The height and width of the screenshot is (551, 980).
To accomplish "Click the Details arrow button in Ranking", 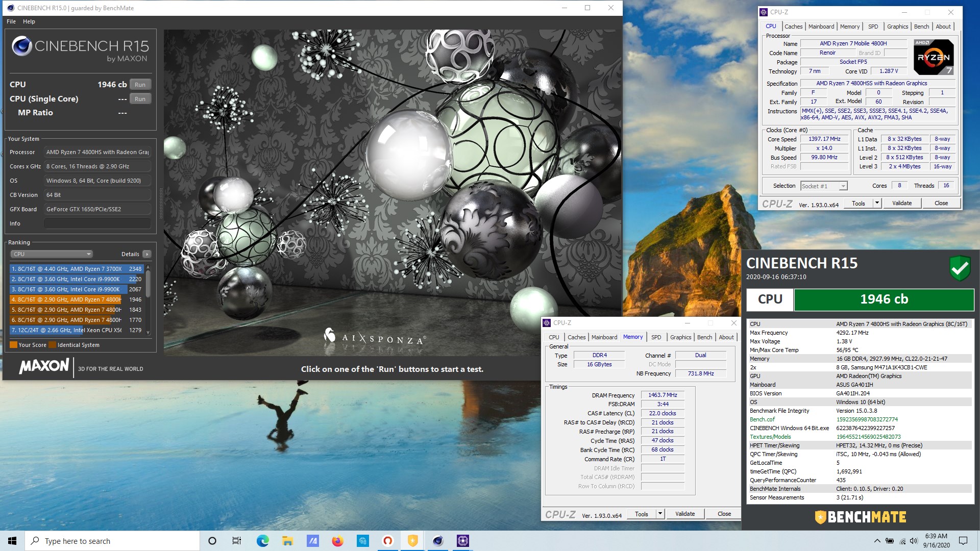I will point(147,254).
